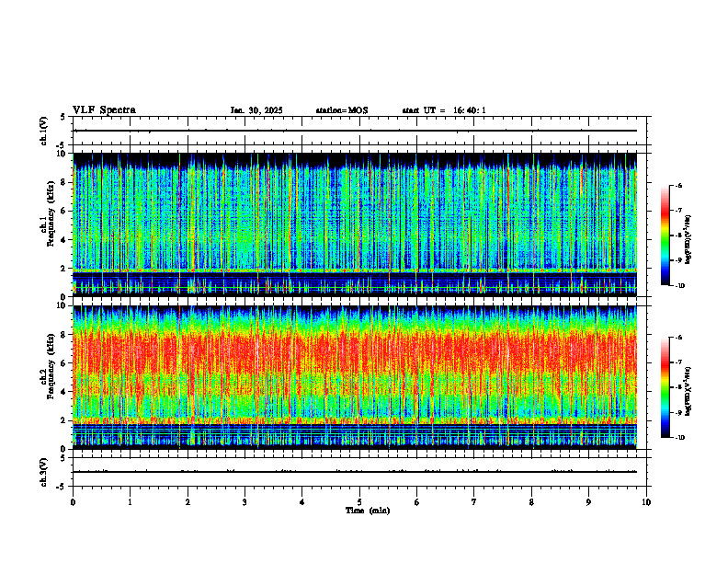The image size is (728, 563).
Task: Click the "10" tick on the time axis
Action: tap(646, 502)
